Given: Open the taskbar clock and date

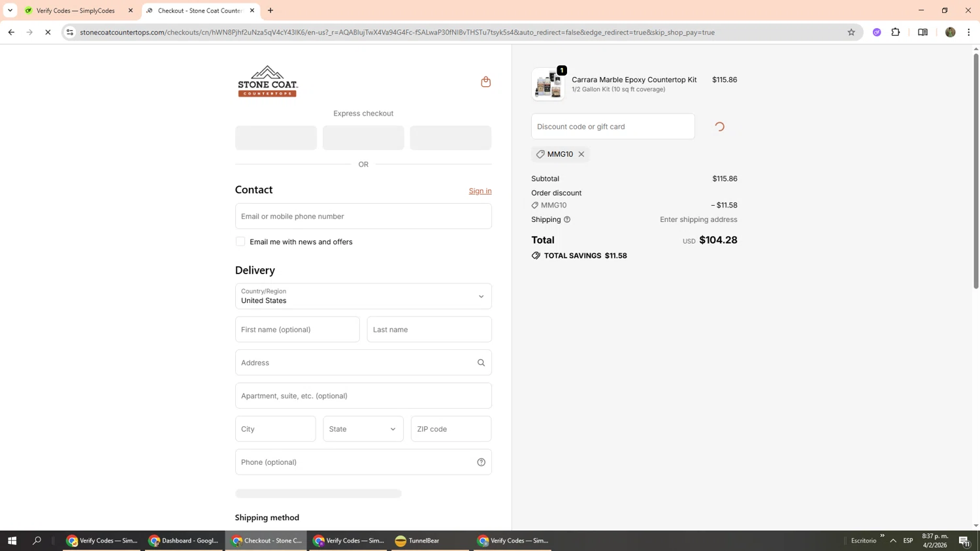Looking at the screenshot, I should tap(935, 541).
